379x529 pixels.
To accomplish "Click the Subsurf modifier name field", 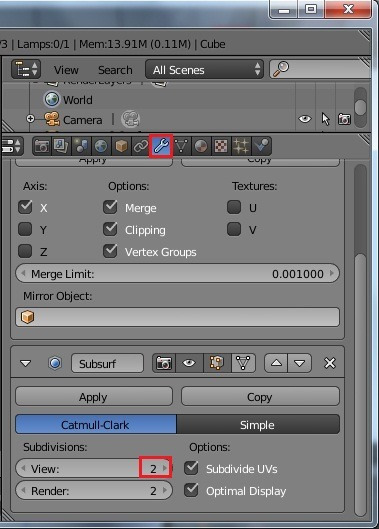I will coord(107,363).
